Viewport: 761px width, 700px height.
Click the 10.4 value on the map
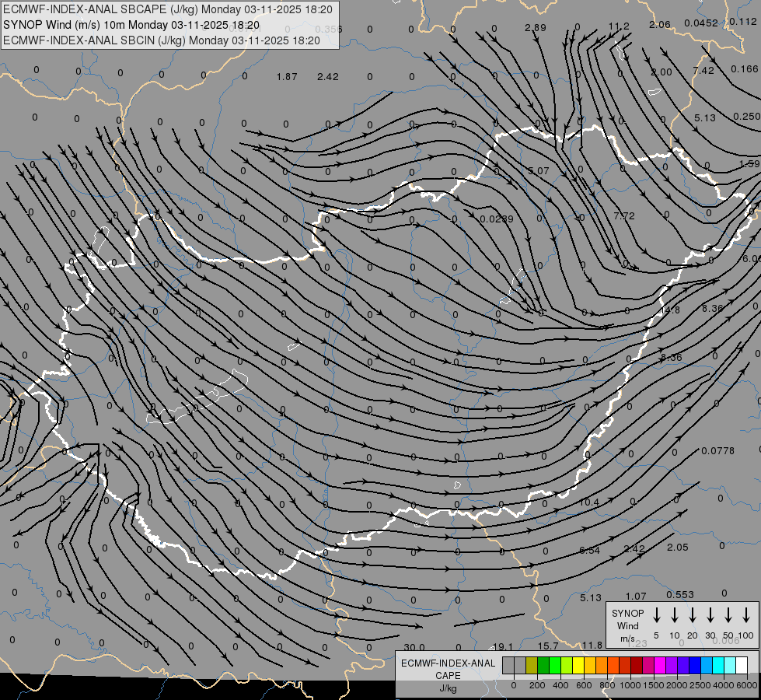(x=589, y=502)
